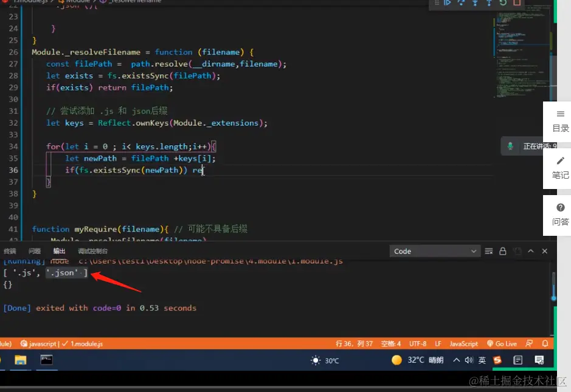Open the 问答 Q&A question-mark button
The image size is (571, 392).
pos(560,215)
